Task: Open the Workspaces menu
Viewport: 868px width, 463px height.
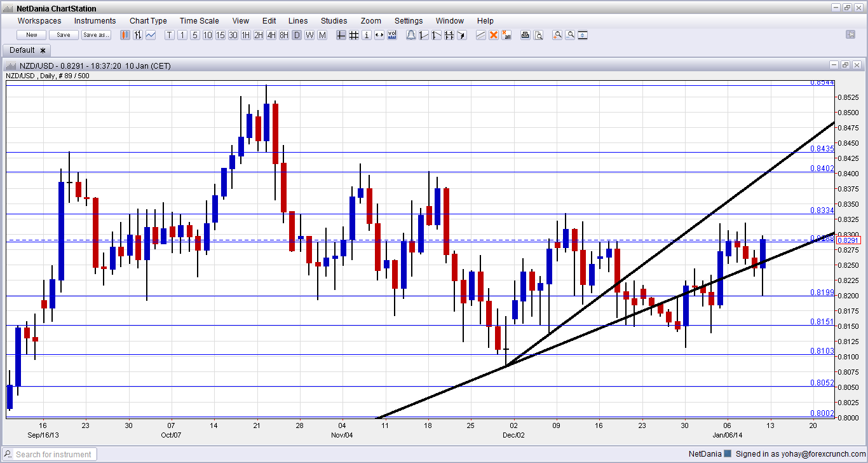Action: pos(39,20)
